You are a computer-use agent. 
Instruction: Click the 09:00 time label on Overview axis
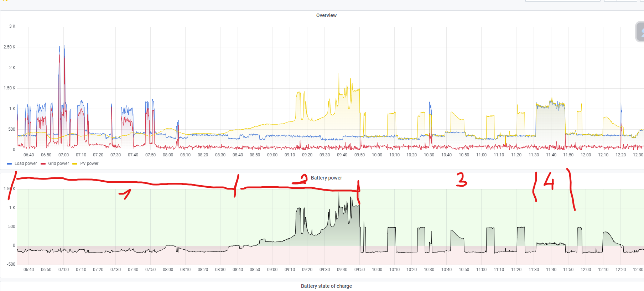(x=272, y=155)
